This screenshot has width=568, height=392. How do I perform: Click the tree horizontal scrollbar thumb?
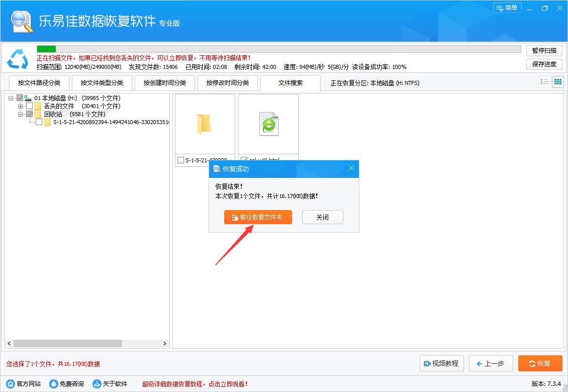coord(68,343)
